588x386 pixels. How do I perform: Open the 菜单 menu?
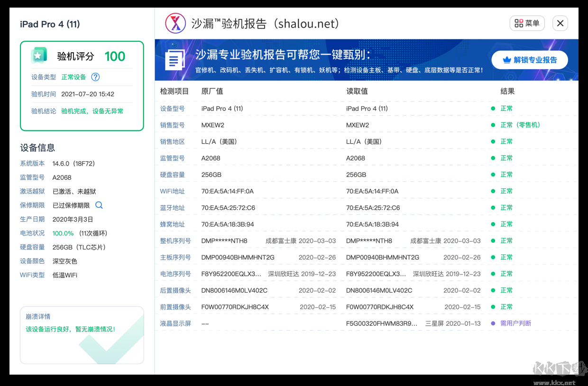527,23
